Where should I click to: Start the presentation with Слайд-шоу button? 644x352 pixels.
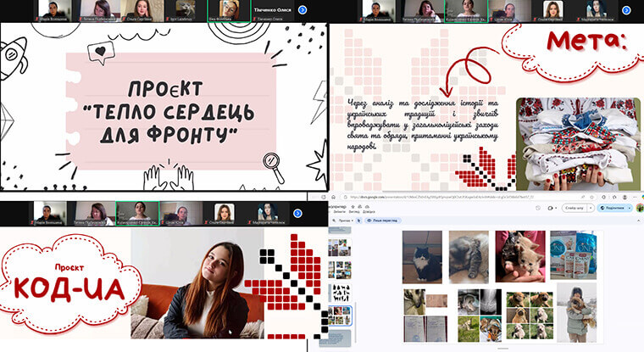(572, 208)
